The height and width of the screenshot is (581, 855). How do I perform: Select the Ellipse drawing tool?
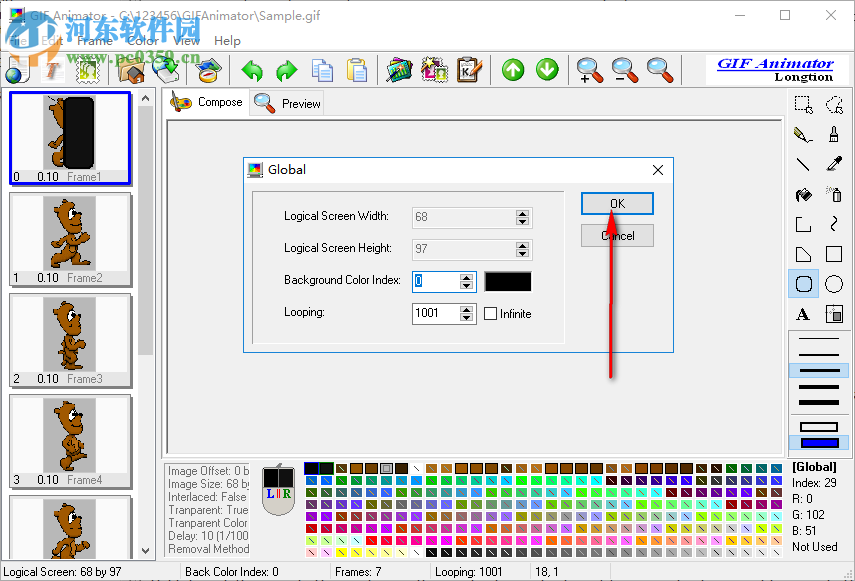tap(835, 283)
